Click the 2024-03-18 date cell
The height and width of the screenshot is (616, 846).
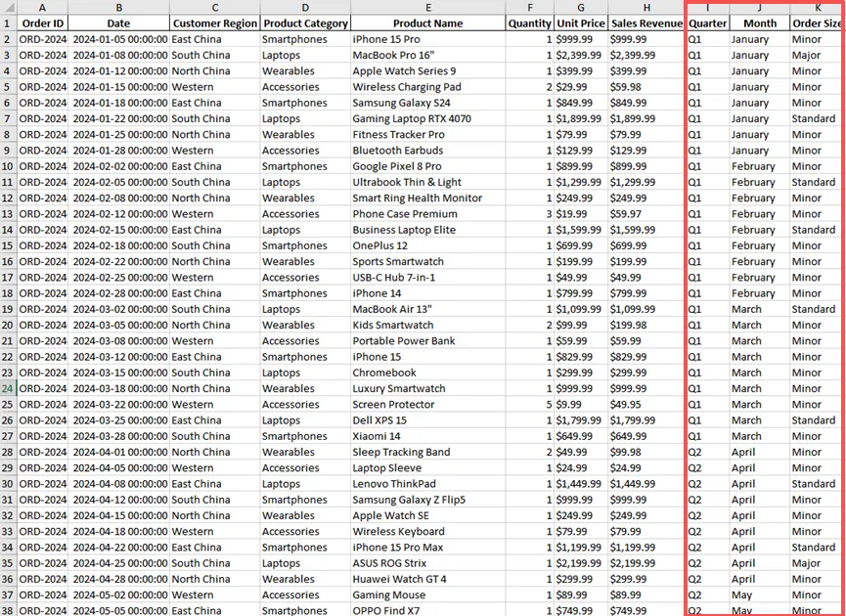click(x=118, y=388)
